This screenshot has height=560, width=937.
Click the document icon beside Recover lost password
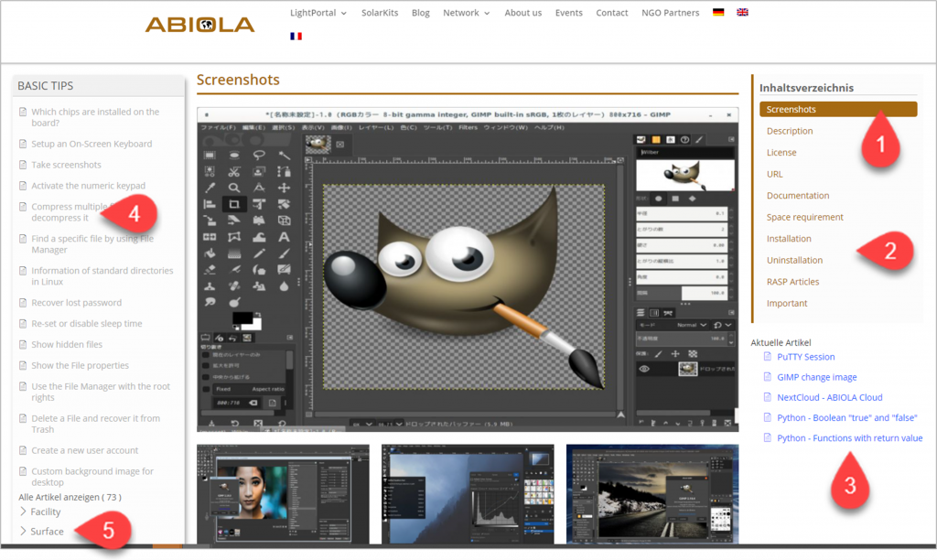(x=23, y=303)
